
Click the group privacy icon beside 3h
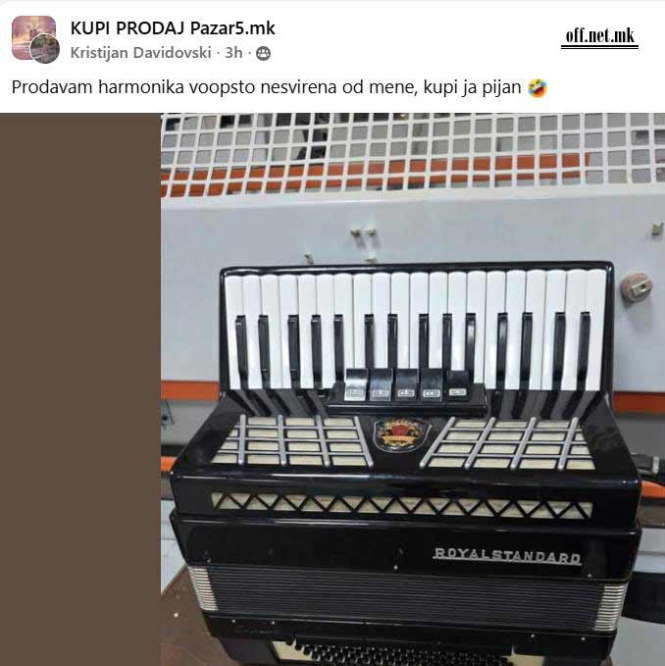(263, 54)
